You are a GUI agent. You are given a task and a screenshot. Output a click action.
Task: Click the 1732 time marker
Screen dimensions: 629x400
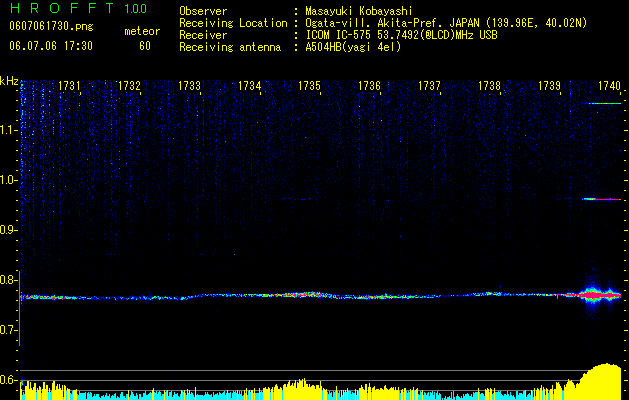tap(129, 86)
